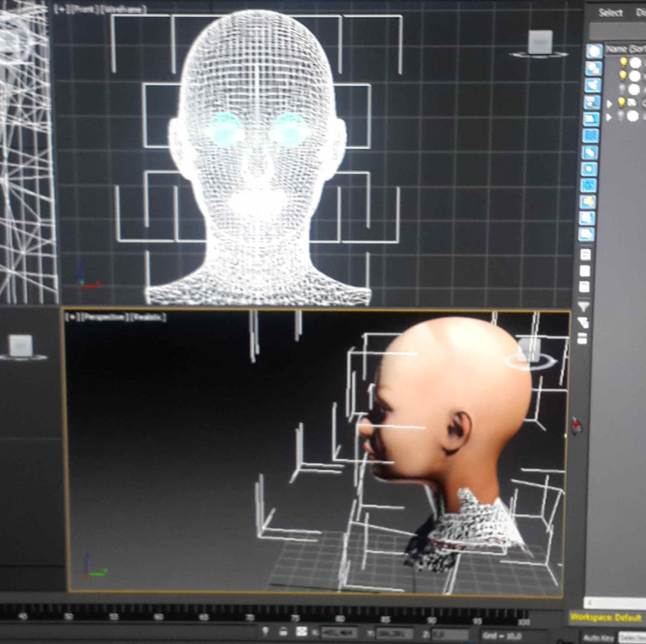The width and height of the screenshot is (646, 644).
Task: Toggle dim bulb in last expandable row
Action: 621,116
